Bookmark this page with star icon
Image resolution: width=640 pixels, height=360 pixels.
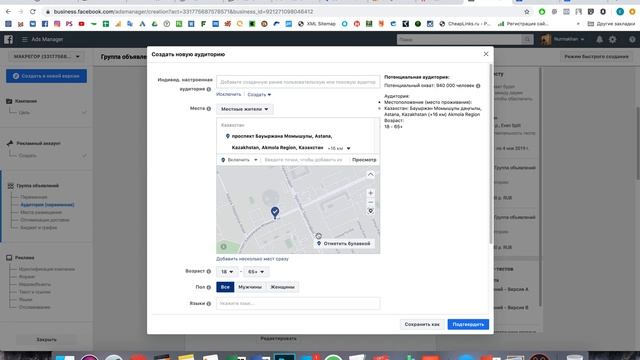click(x=527, y=12)
